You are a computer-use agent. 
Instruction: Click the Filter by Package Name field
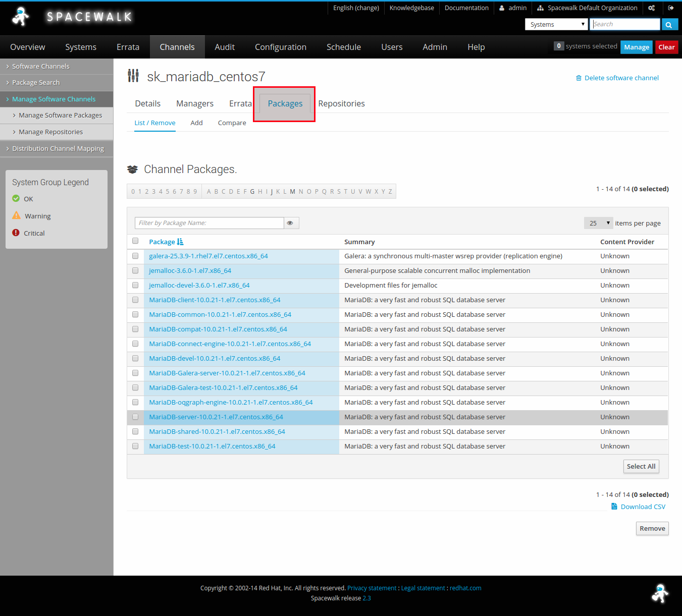209,223
